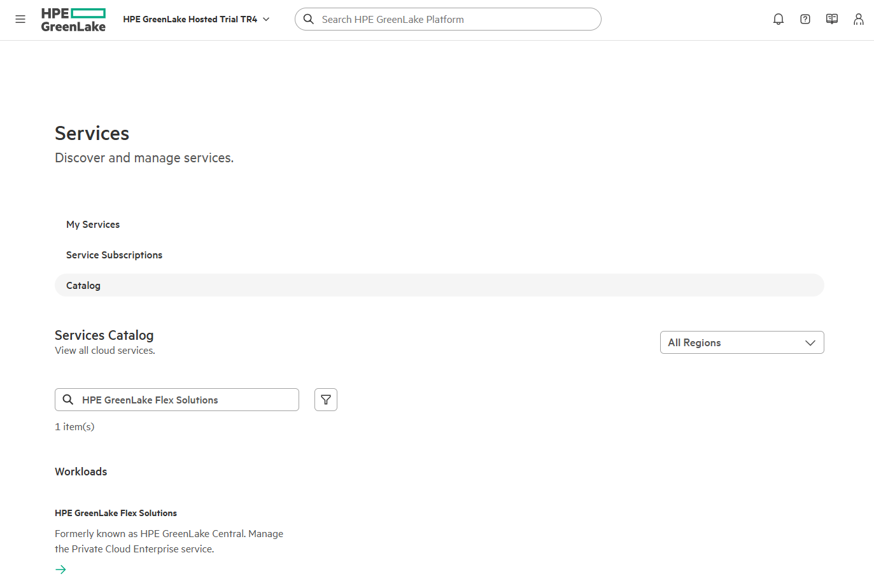Click the HPE GreenLake logo

point(73,19)
